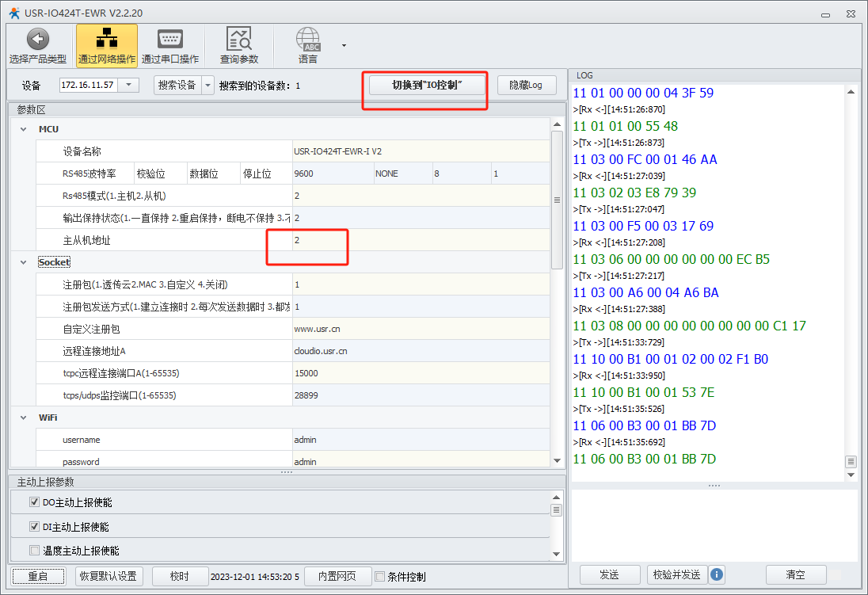Toggle the DI主动上报使能 checkbox
This screenshot has height=595, width=868.
34,527
